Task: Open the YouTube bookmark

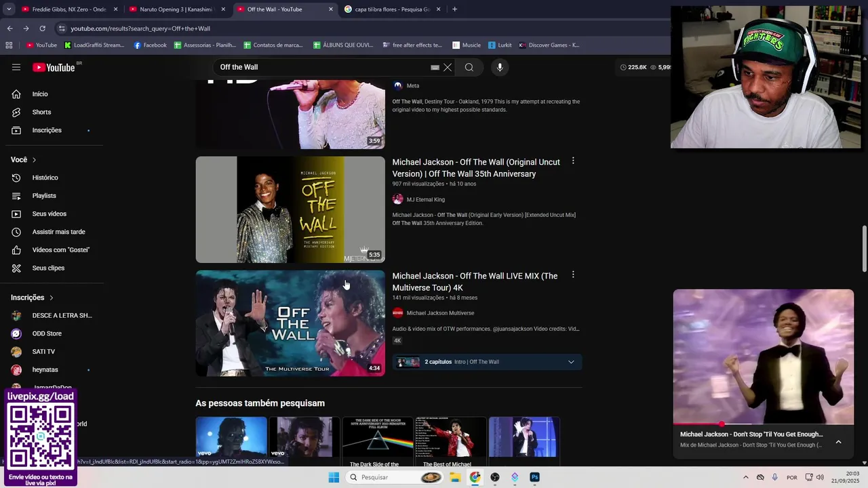Action: [41, 45]
